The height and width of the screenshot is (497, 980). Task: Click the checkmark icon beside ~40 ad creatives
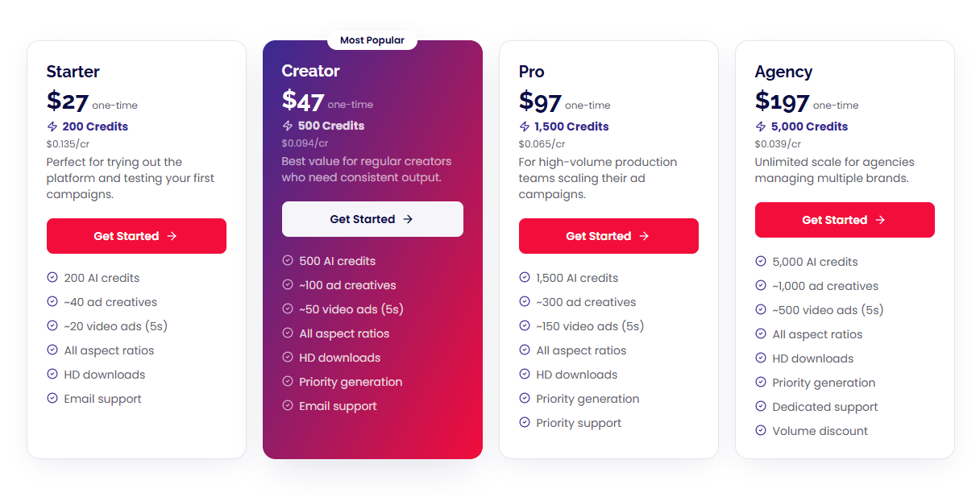pyautogui.click(x=52, y=301)
